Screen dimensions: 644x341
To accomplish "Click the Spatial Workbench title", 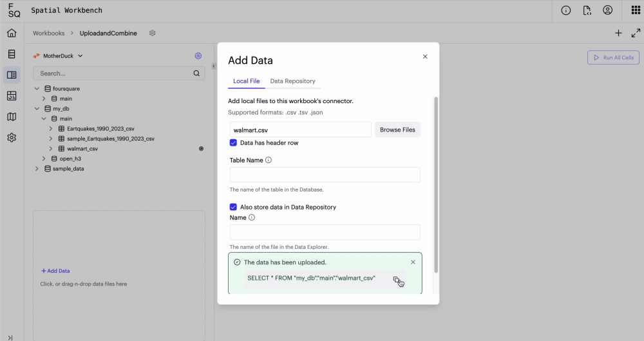I will pyautogui.click(x=66, y=10).
